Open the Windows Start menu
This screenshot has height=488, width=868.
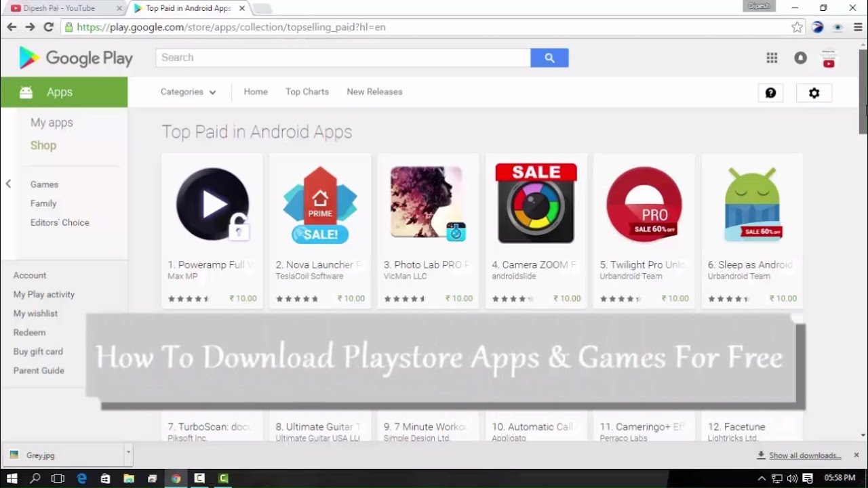12,479
